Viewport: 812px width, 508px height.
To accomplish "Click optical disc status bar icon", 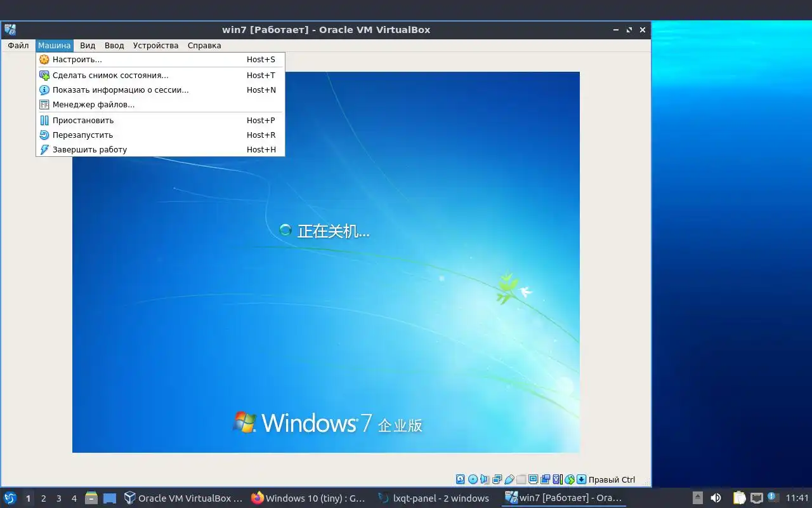I will (x=473, y=479).
